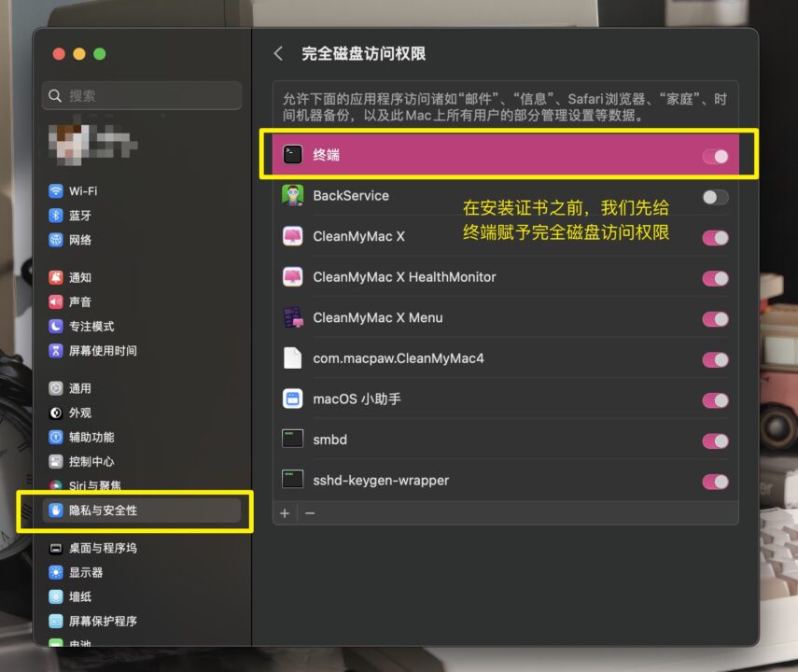
Task: Click the macOS 小助手 app icon
Action: [x=293, y=399]
